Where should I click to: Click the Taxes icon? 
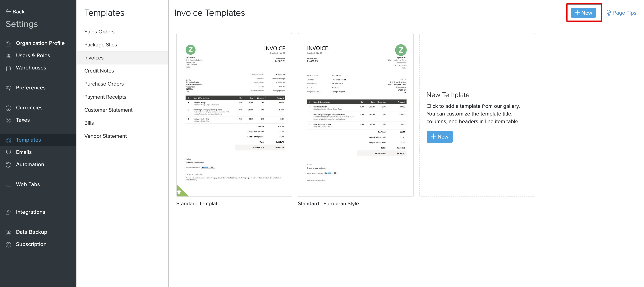coord(8,120)
